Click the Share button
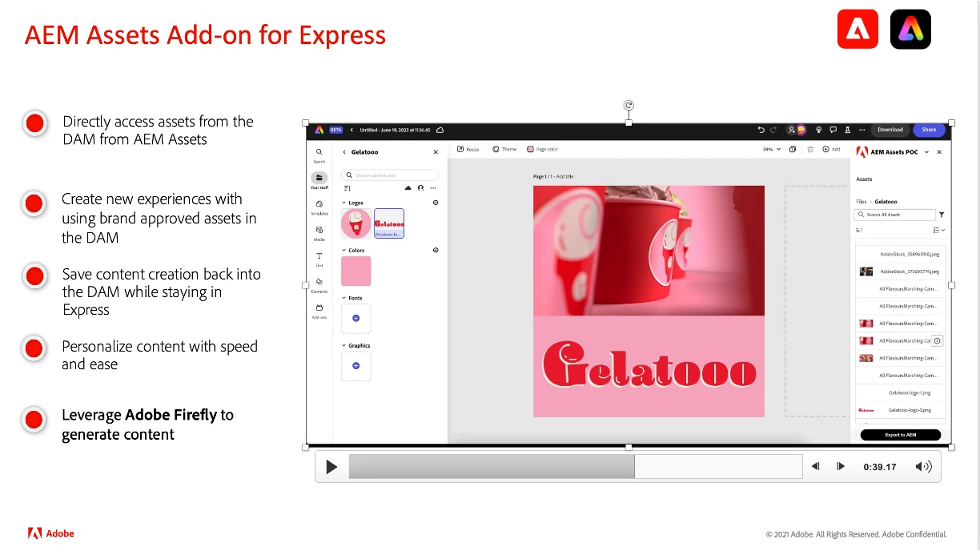Image resolution: width=980 pixels, height=551 pixels. [x=929, y=130]
